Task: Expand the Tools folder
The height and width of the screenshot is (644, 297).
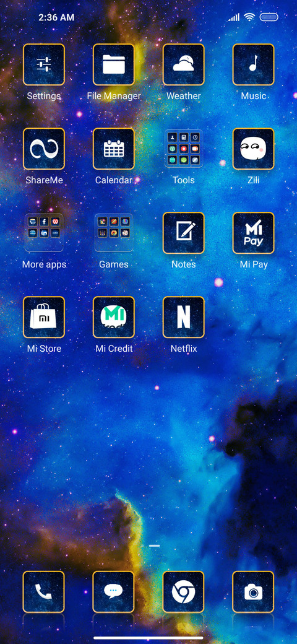Action: (183, 149)
